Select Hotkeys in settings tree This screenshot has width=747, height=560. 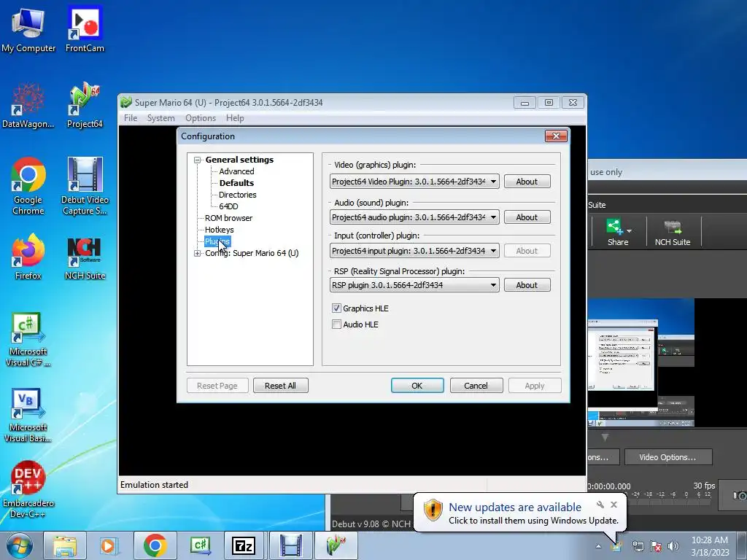click(x=219, y=230)
